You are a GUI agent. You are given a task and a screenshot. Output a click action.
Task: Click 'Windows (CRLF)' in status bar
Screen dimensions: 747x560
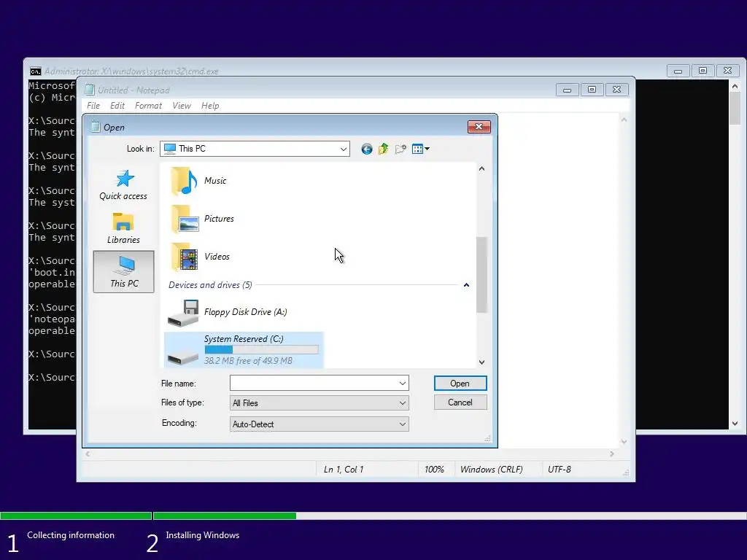[491, 470]
